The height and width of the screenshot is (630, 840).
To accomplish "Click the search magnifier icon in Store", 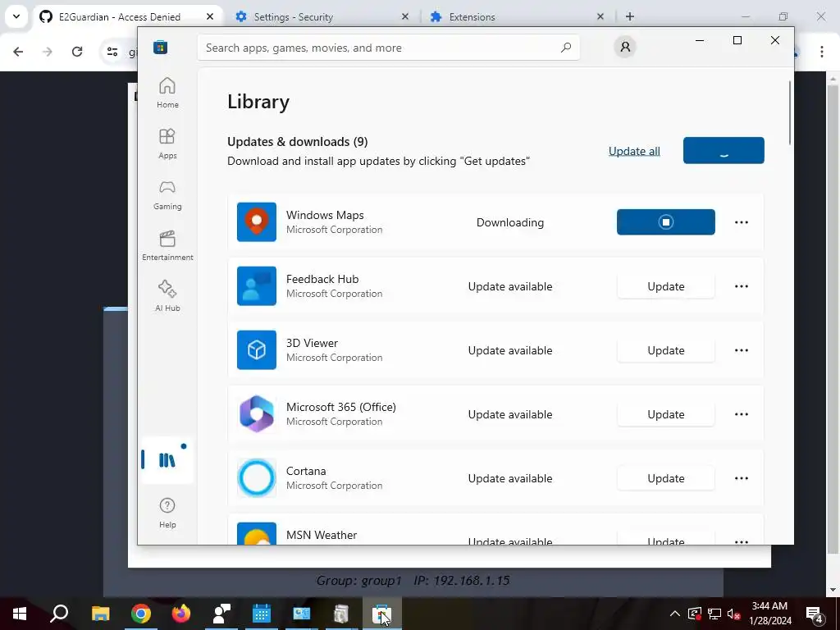I will 566,48.
